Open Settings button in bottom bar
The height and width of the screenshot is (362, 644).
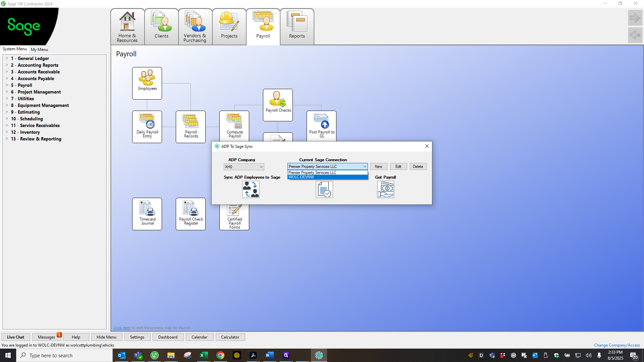point(137,337)
